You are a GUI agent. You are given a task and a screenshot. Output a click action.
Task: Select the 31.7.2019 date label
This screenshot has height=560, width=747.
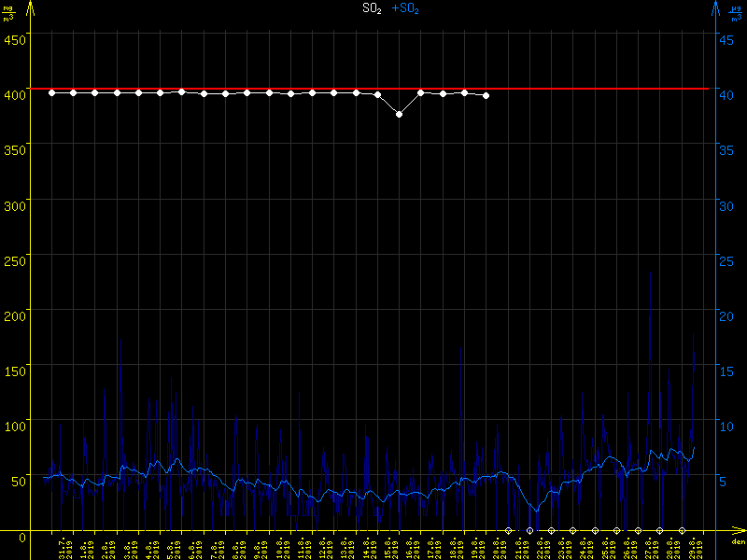pos(63,546)
